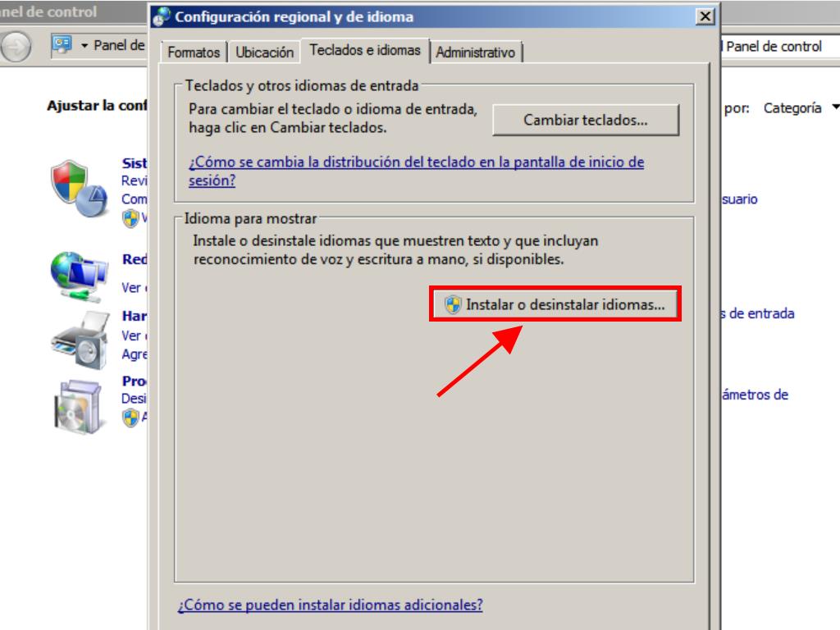Click the bold Sistema heading link text
Viewport: 840px width, 630px height.
pyautogui.click(x=135, y=163)
